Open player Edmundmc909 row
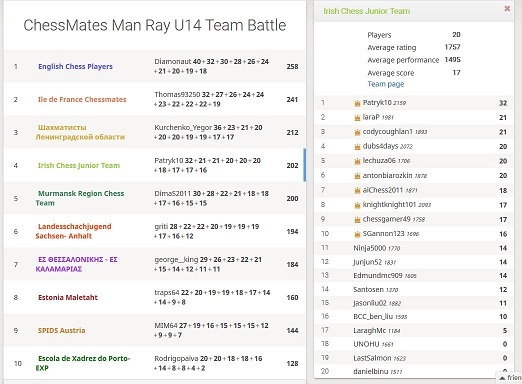Viewport: 522px width, 384px height. pyautogui.click(x=414, y=276)
